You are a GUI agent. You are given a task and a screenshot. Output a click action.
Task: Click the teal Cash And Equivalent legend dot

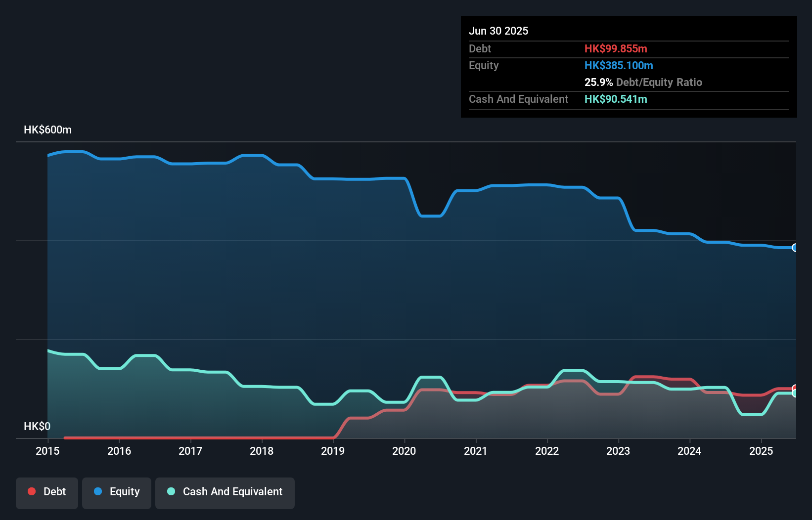click(x=171, y=491)
